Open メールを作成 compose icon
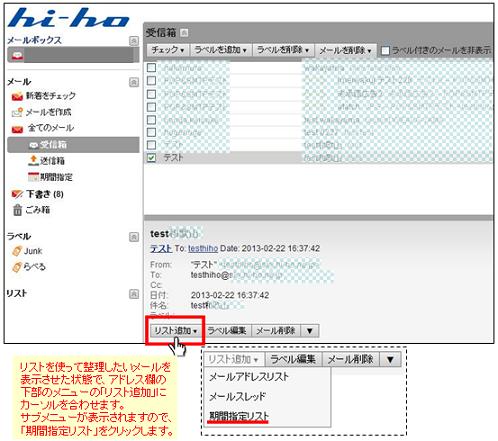The image size is (498, 441). tap(17, 112)
